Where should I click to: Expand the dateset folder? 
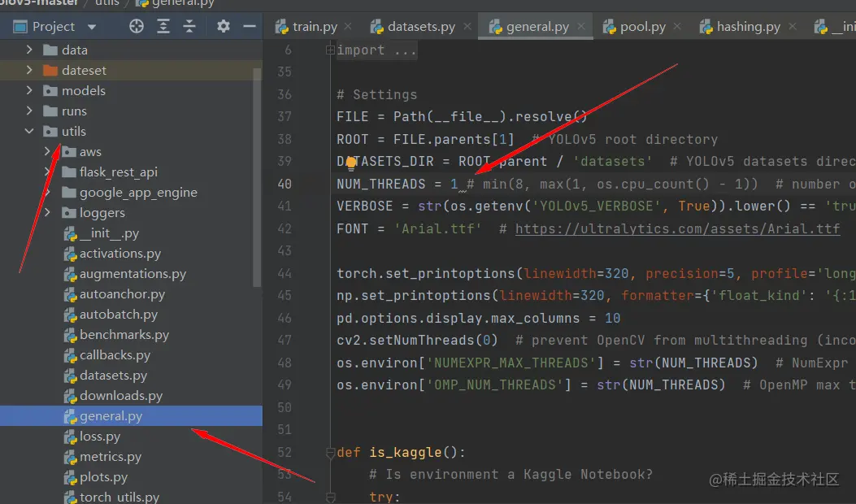tap(29, 70)
